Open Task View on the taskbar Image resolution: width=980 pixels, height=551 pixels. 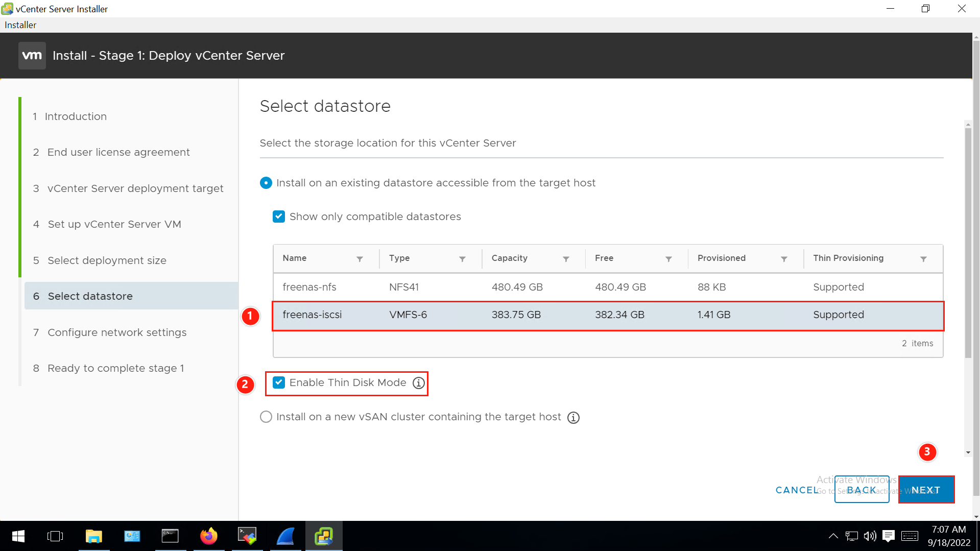[55, 536]
